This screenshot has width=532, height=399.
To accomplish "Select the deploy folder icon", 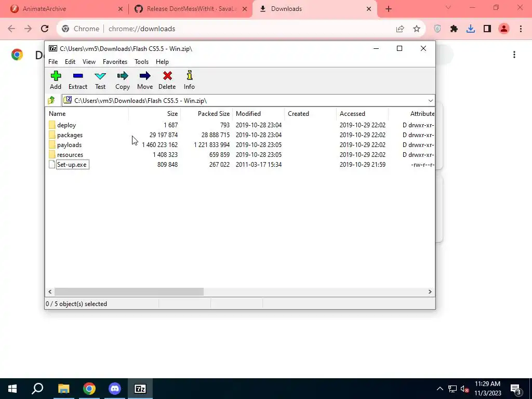I will (x=52, y=125).
